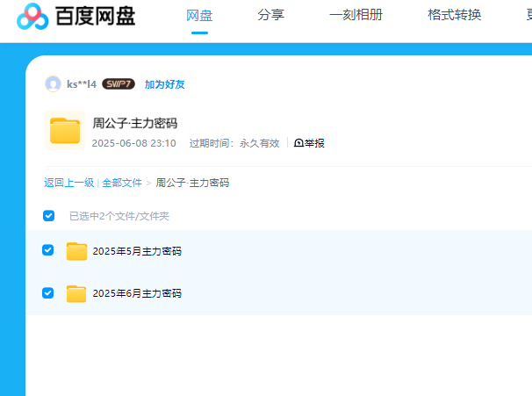Uncheck the 2025年6月主力密码 checkbox
532x396 pixels.
(48, 292)
